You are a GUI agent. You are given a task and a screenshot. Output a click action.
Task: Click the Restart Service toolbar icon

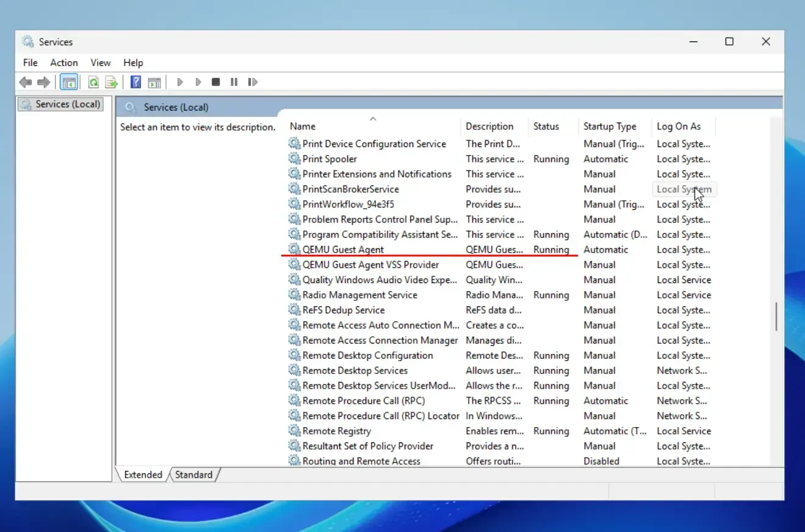pyautogui.click(x=253, y=82)
